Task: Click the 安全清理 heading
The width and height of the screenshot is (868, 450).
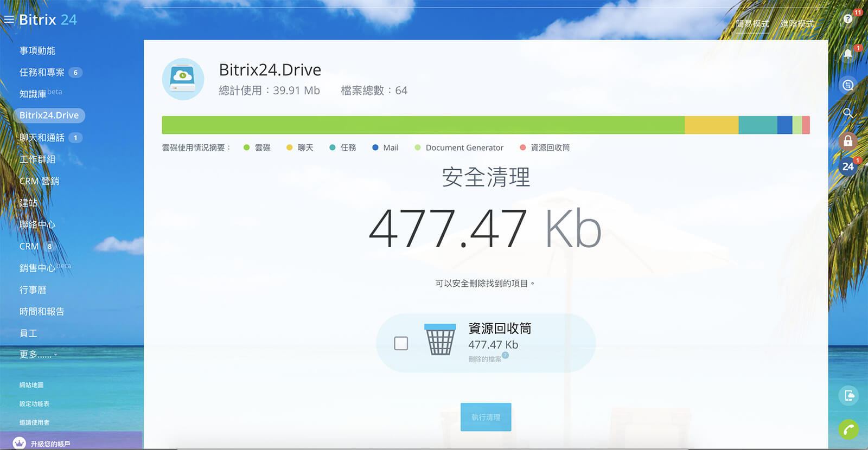Action: tap(486, 177)
